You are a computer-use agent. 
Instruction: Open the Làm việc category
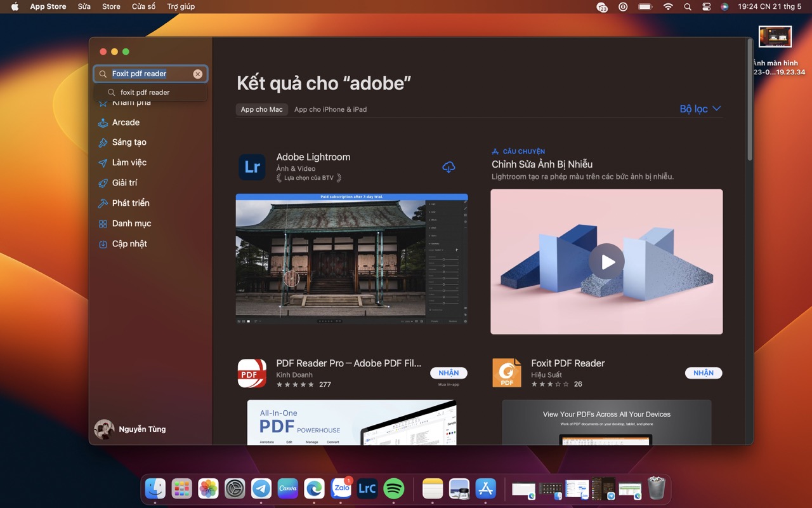tap(129, 163)
